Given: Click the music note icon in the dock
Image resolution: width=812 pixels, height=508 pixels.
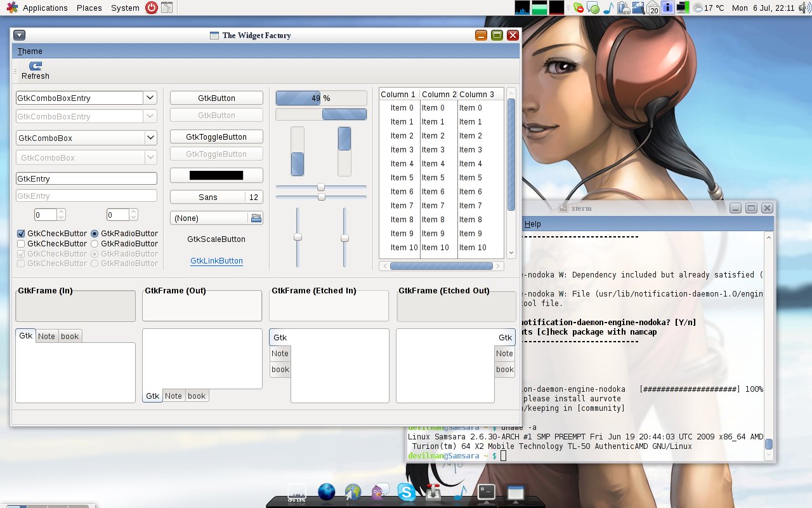Looking at the screenshot, I should pyautogui.click(x=461, y=492).
